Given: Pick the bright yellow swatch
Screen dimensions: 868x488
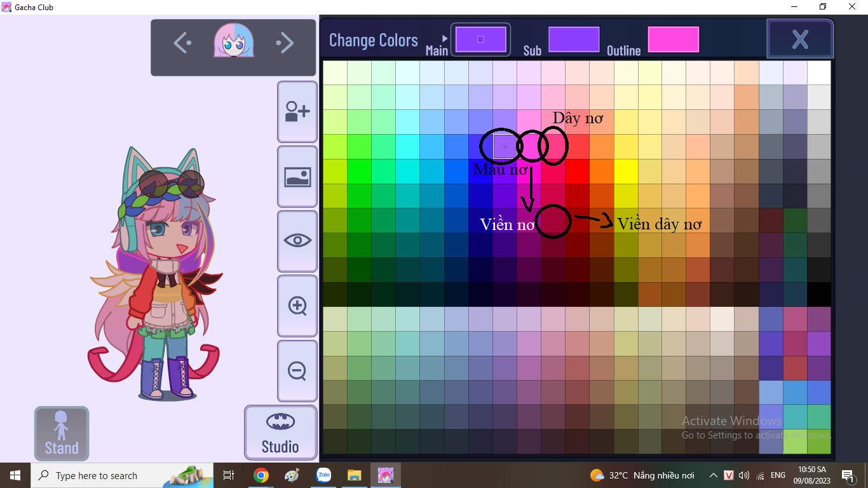Looking at the screenshot, I should pyautogui.click(x=626, y=171).
